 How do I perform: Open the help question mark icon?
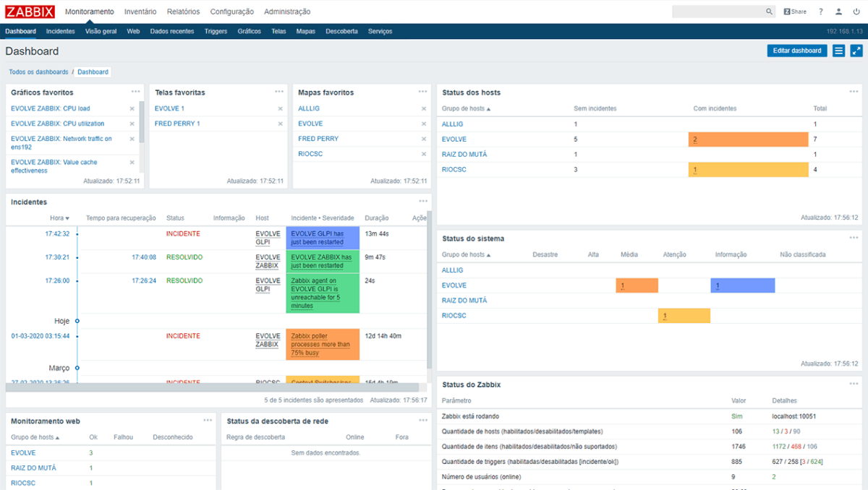821,12
